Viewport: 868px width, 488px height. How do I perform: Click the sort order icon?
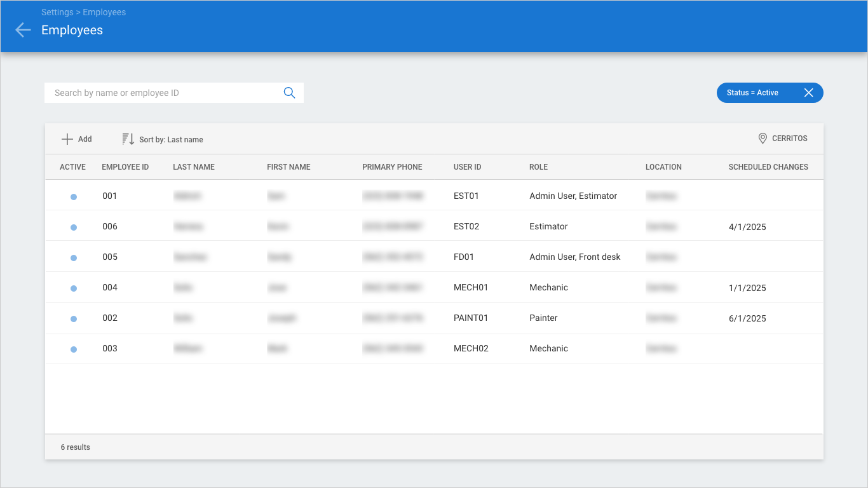click(x=128, y=139)
